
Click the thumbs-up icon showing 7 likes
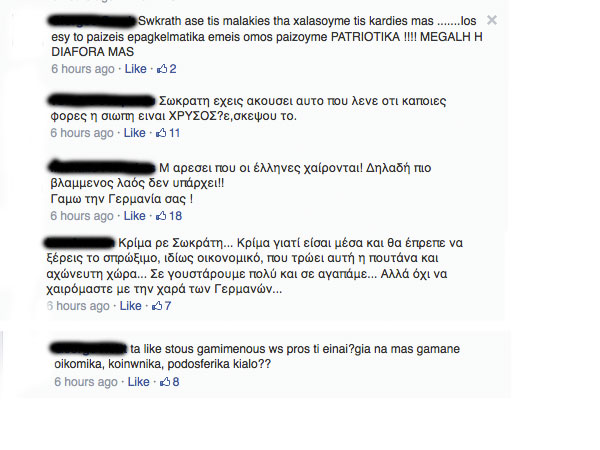(157, 306)
